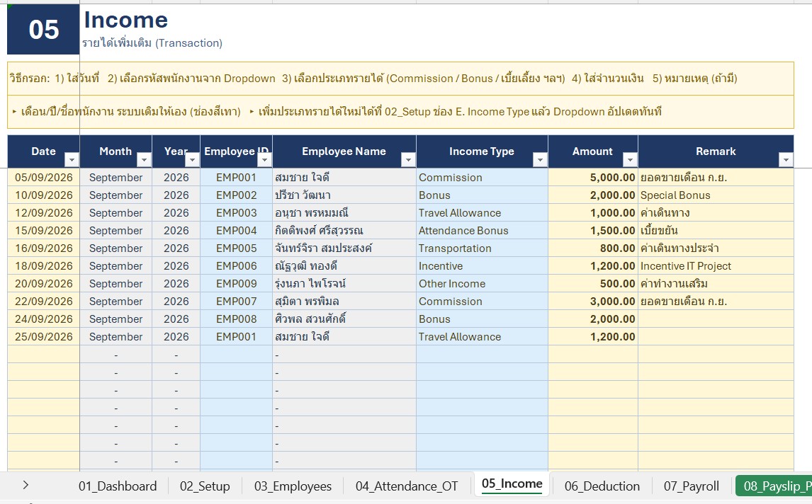Click the sheet tab scroll arrow
The height and width of the screenshot is (504, 812).
point(26,486)
